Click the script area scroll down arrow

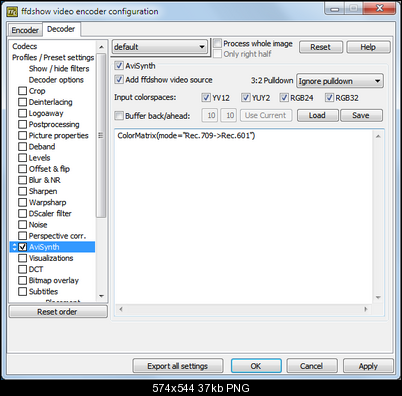point(378,297)
